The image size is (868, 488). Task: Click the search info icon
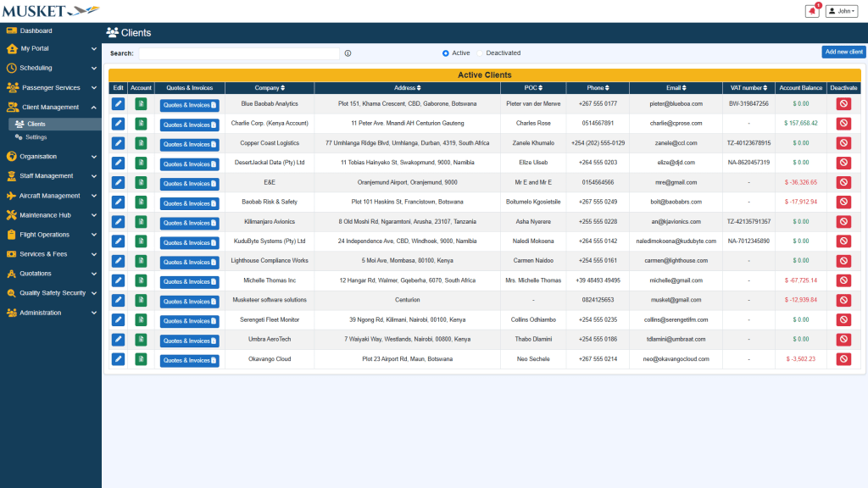348,53
